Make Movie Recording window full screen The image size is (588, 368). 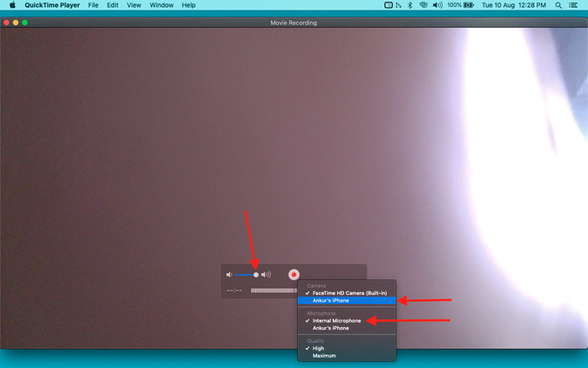[x=24, y=23]
